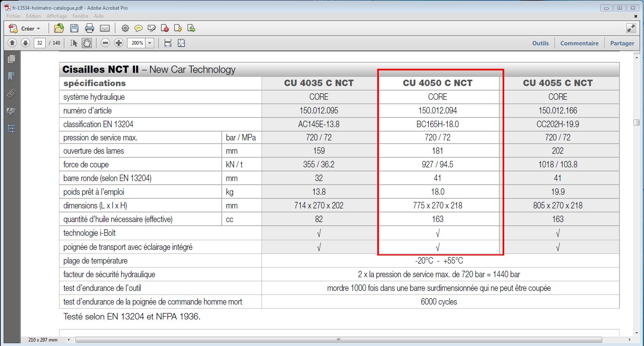Open the Fenêtre menu
Viewport: 644px width, 346px height.
80,16
